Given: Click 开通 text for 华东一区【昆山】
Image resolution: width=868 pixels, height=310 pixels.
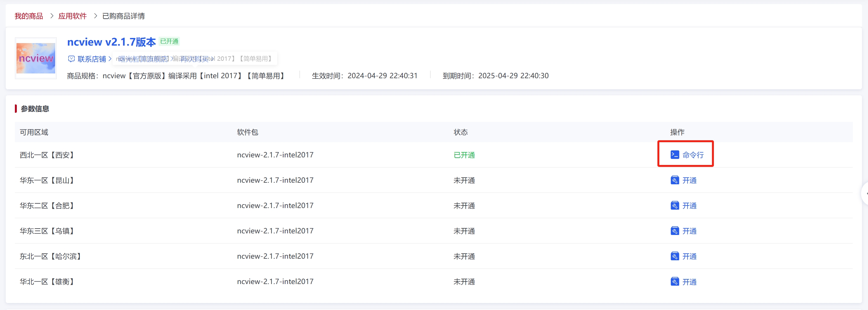Looking at the screenshot, I should coord(689,180).
